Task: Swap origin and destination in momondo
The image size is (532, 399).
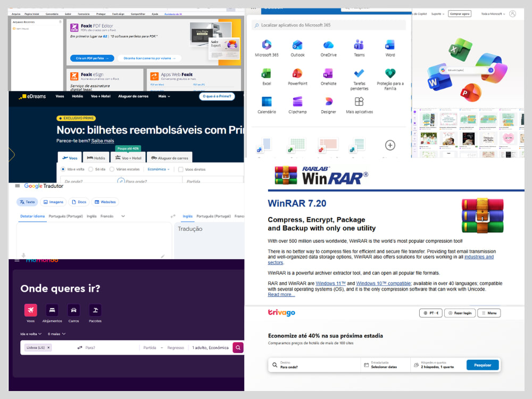Action: (80, 347)
